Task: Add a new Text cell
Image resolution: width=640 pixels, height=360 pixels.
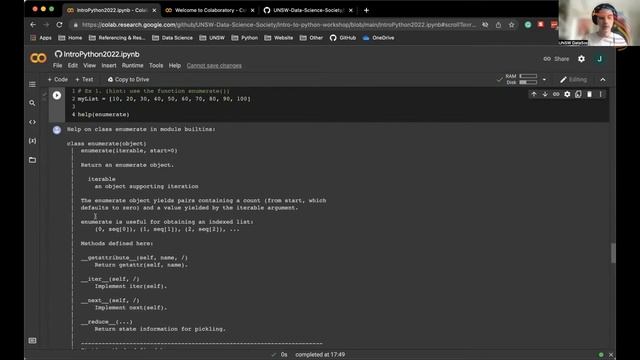Action: pos(84,80)
